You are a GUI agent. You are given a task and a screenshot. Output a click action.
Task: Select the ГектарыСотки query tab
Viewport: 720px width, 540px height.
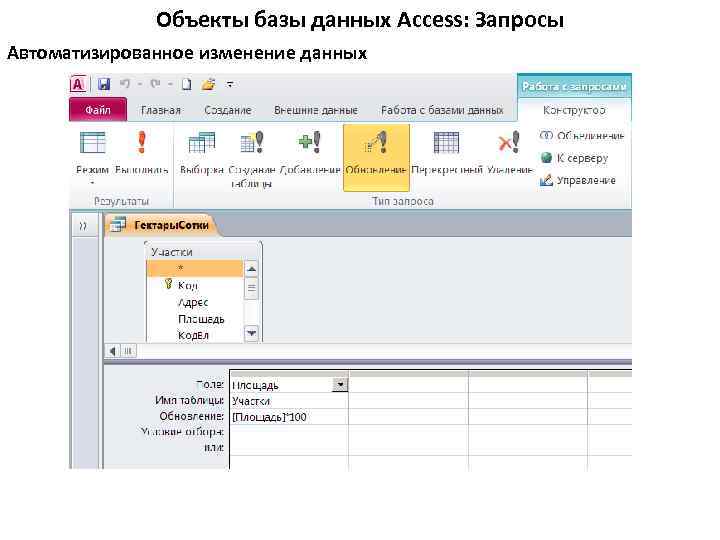(162, 225)
